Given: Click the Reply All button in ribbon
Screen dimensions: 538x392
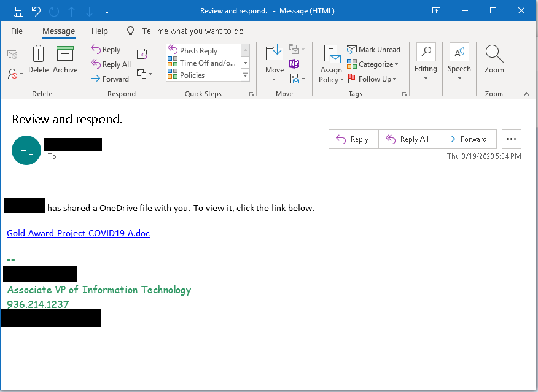Looking at the screenshot, I should [111, 64].
